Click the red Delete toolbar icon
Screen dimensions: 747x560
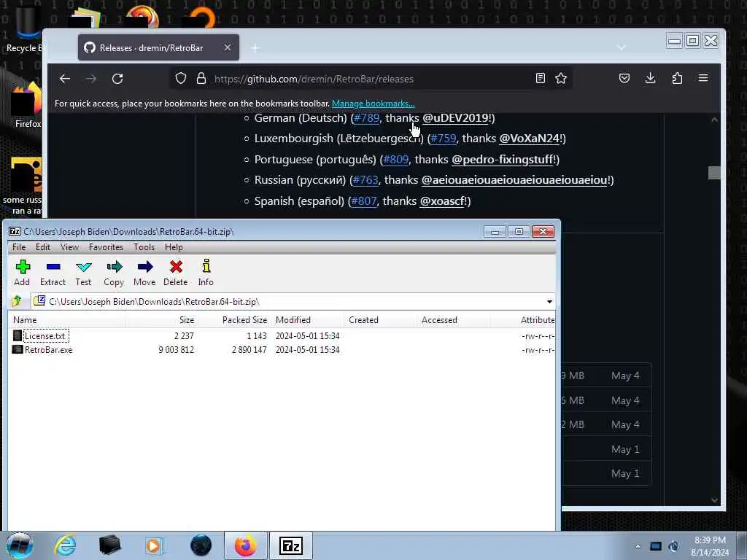[x=176, y=273]
